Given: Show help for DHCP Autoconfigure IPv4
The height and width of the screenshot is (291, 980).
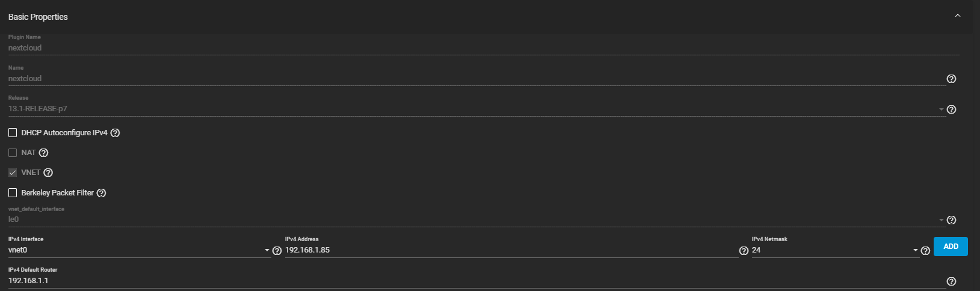Looking at the screenshot, I should 115,133.
